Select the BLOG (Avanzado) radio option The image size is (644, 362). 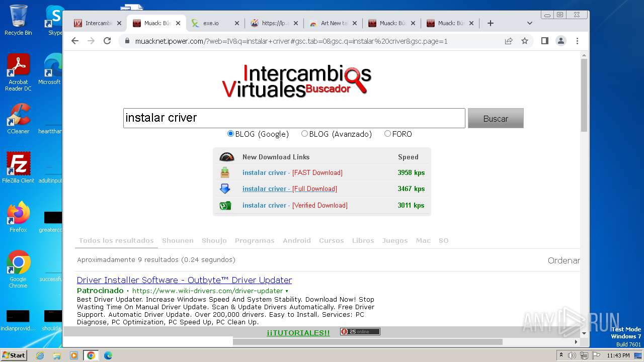[304, 134]
